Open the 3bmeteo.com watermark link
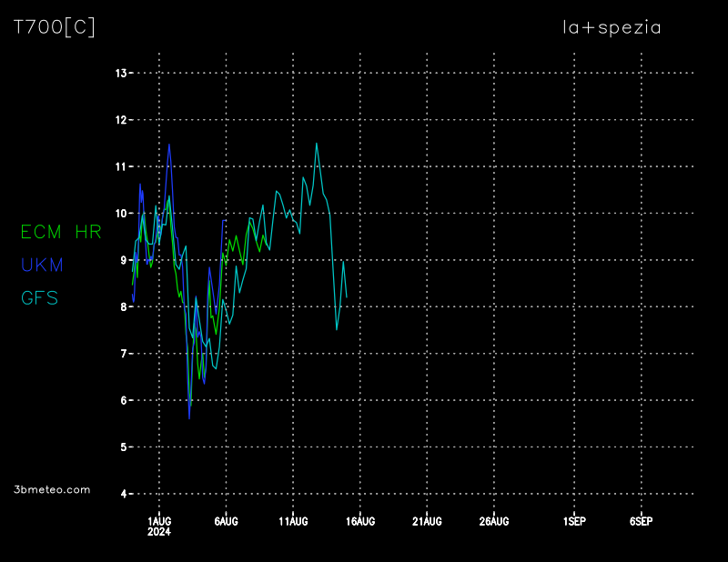Image resolution: width=728 pixels, height=562 pixels. (53, 489)
